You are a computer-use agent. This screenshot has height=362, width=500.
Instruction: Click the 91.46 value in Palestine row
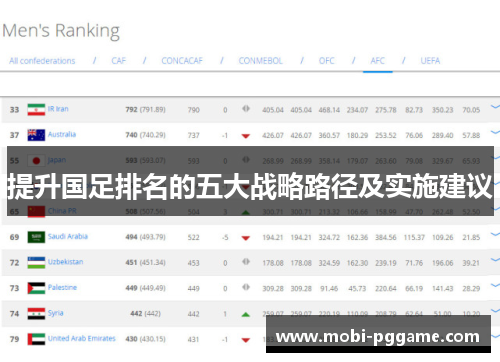point(329,288)
